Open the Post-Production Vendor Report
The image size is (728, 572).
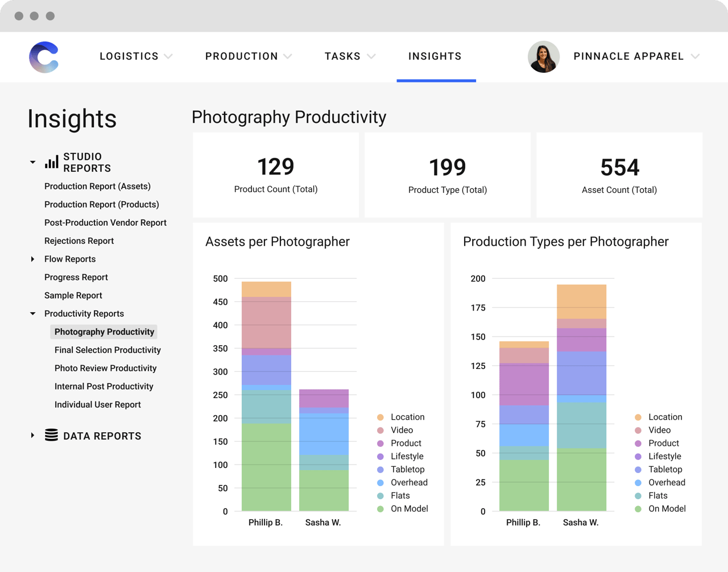click(x=105, y=222)
